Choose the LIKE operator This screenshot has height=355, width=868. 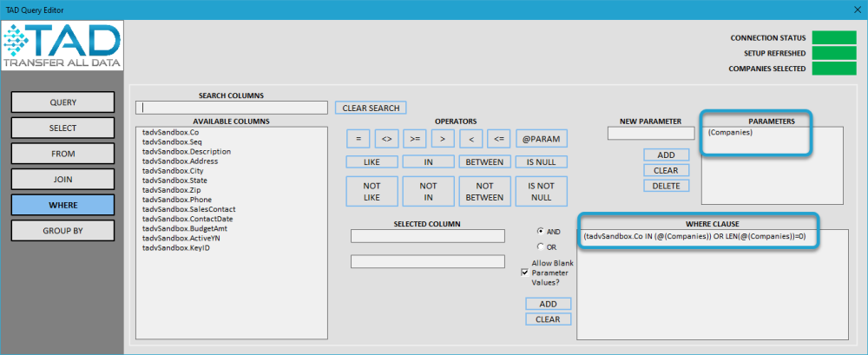click(372, 162)
